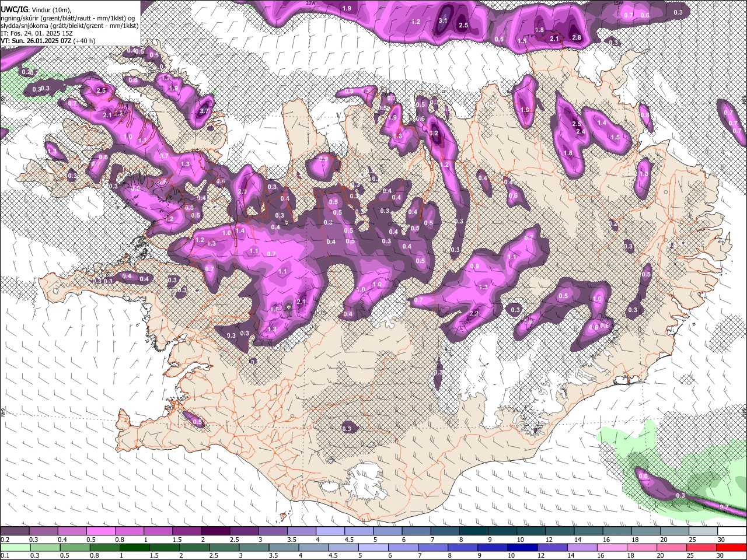Click the 'IT: Fös. 24. 01. 2025 15Z' line

pos(37,33)
